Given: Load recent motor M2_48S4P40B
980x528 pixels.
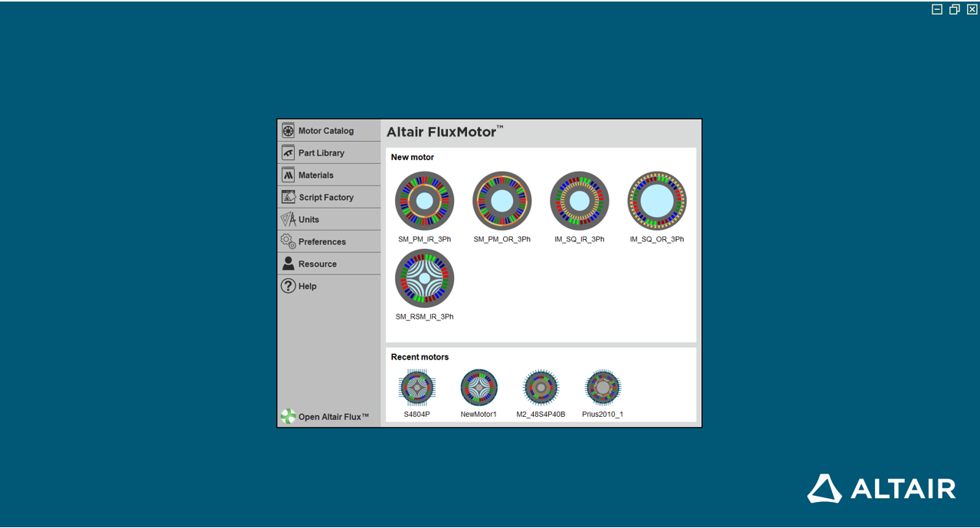Looking at the screenshot, I should pyautogui.click(x=541, y=388).
